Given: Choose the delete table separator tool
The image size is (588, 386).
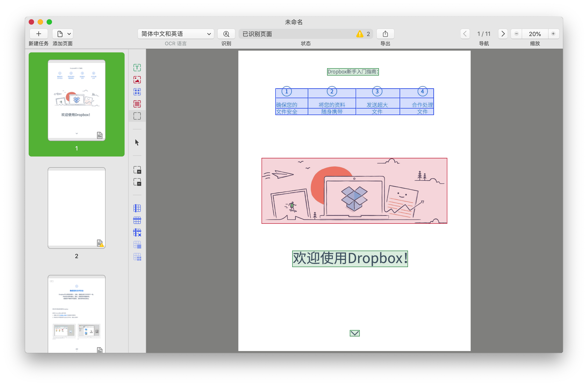Looking at the screenshot, I should pyautogui.click(x=137, y=232).
